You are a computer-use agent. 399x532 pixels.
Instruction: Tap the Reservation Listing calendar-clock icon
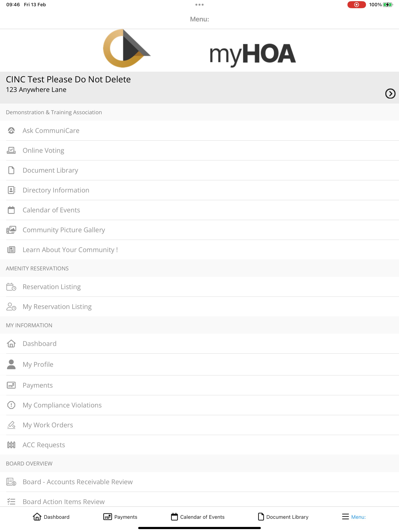[x=11, y=287]
